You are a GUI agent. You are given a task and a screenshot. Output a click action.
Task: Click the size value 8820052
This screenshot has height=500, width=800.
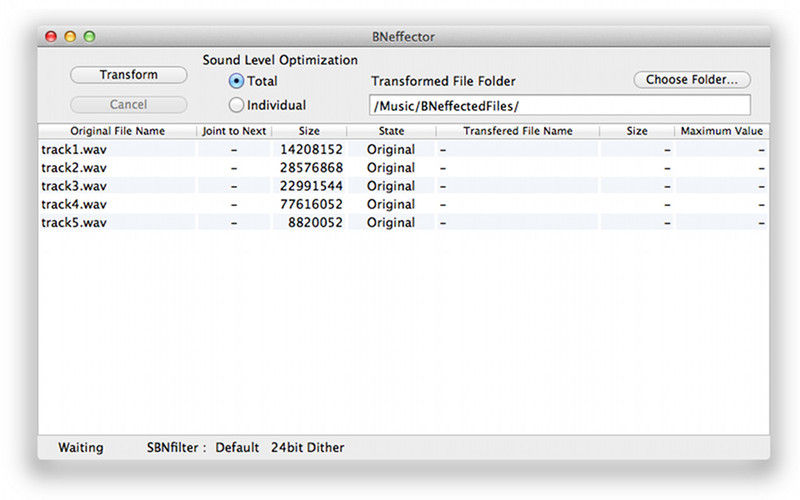(x=315, y=223)
